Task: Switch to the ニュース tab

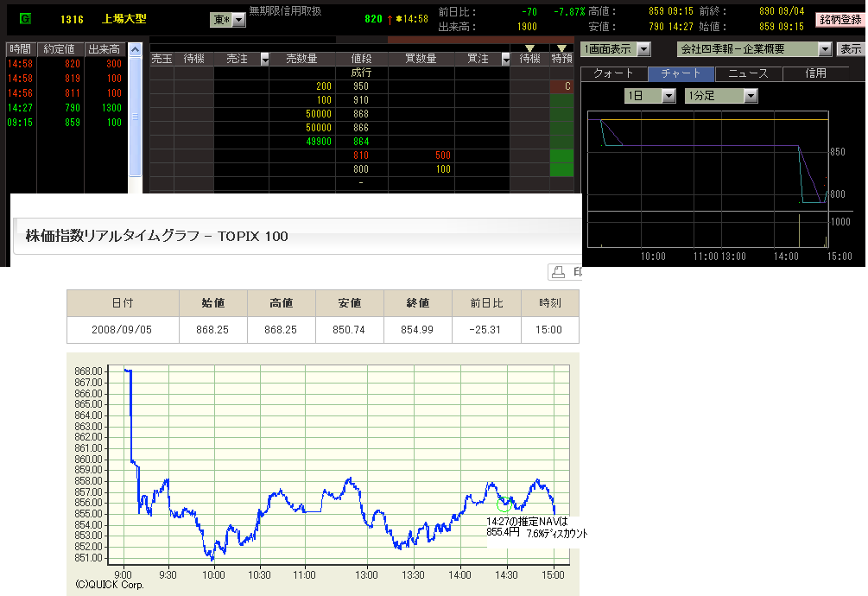Action: point(749,73)
